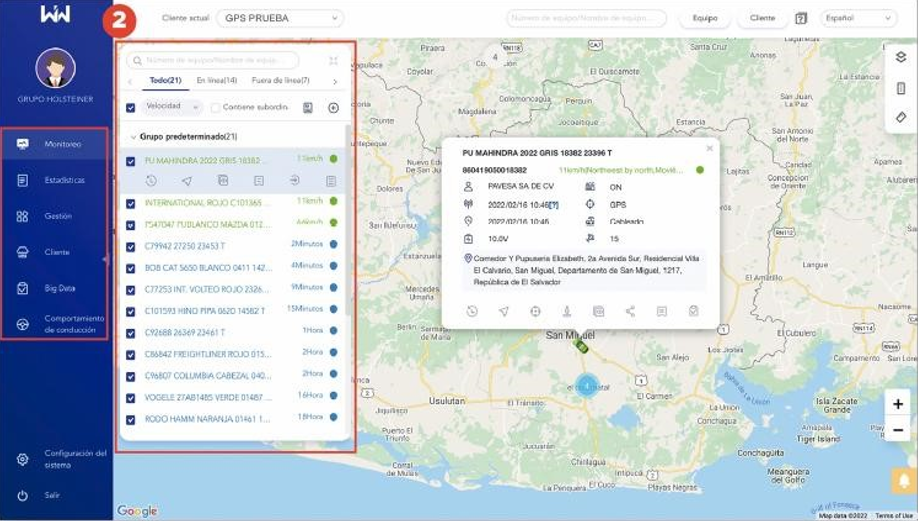The image size is (918, 521).
Task: Collapse the Grupo predeterminado group
Action: [x=133, y=137]
